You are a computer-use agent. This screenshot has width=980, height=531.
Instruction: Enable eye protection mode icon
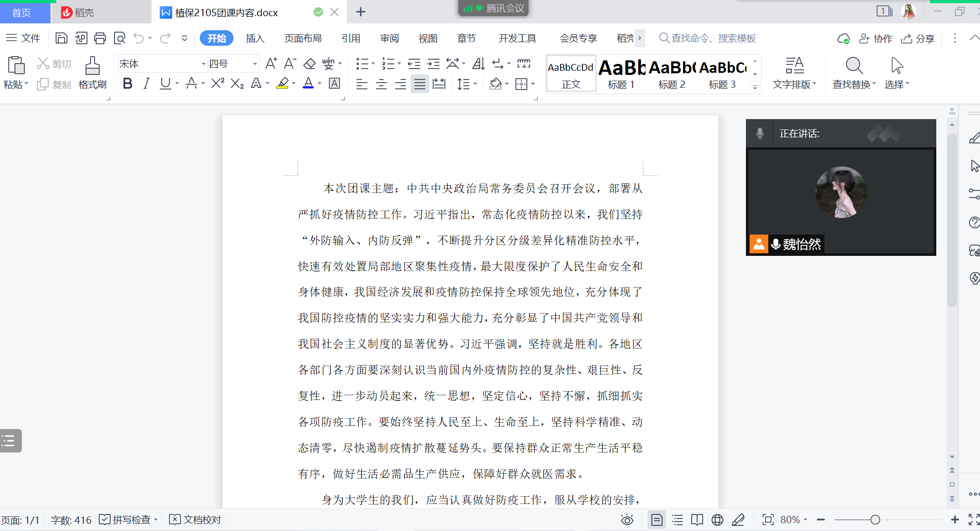[627, 520]
